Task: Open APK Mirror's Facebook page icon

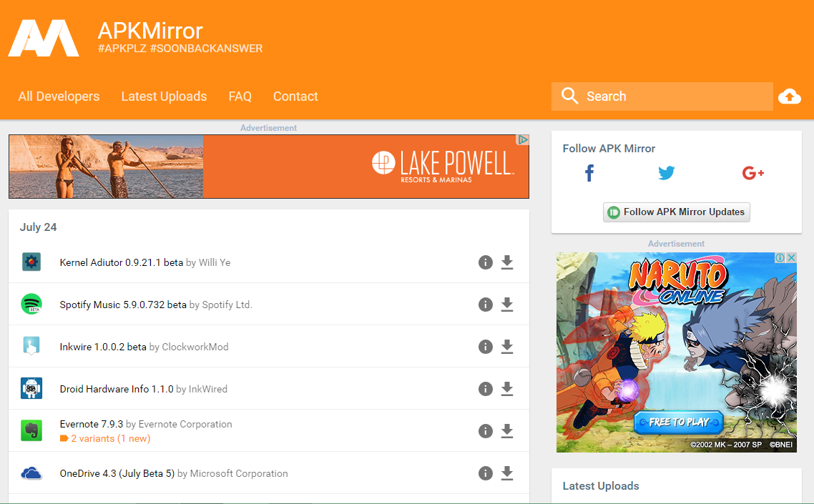Action: coord(589,173)
